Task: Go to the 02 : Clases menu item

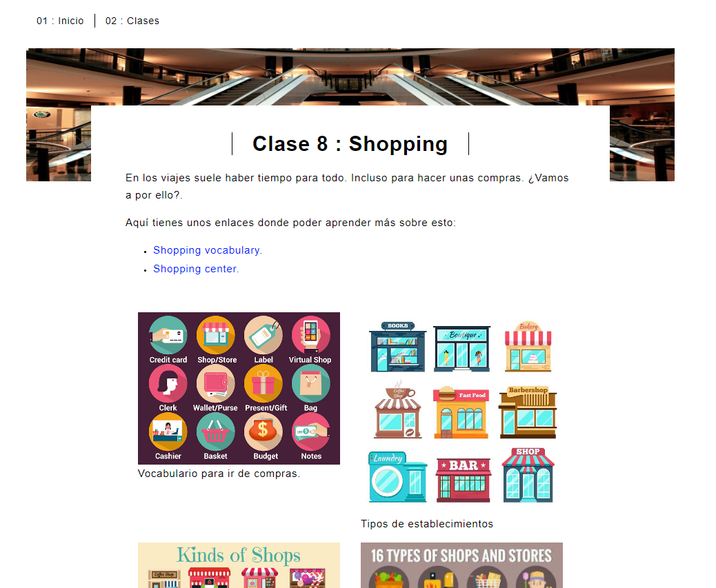Action: tap(132, 21)
